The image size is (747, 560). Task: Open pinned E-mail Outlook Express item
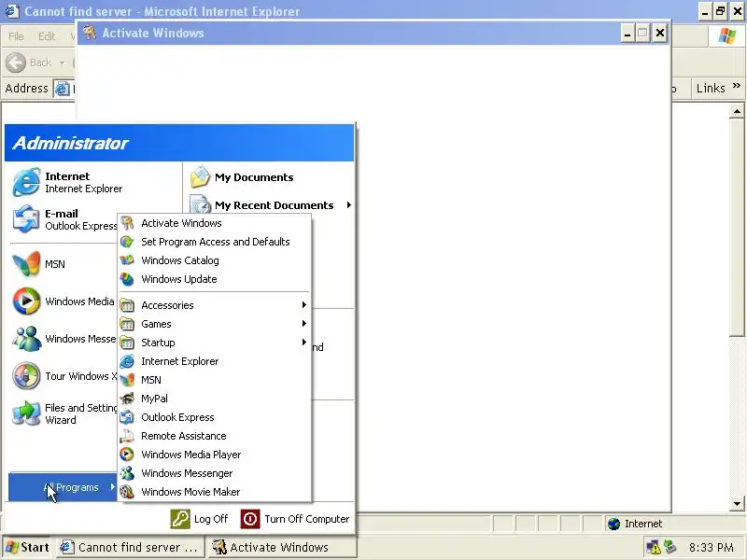[x=63, y=219]
